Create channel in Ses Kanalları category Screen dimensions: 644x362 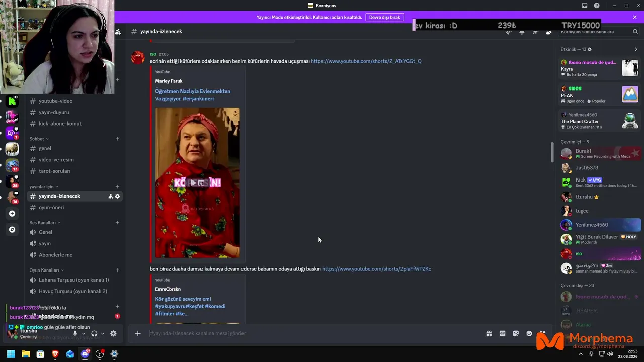tap(117, 223)
